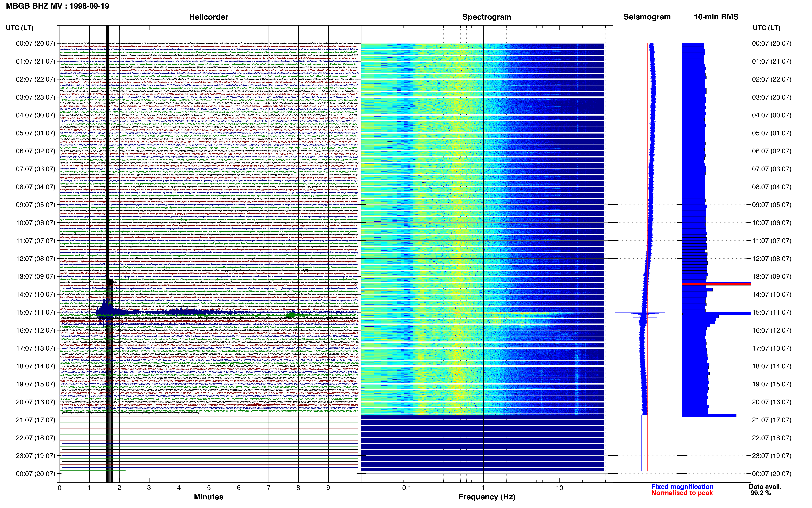Click left axis label 05:07 (01:07)
Image resolution: width=812 pixels, height=508 pixels.
(36, 133)
